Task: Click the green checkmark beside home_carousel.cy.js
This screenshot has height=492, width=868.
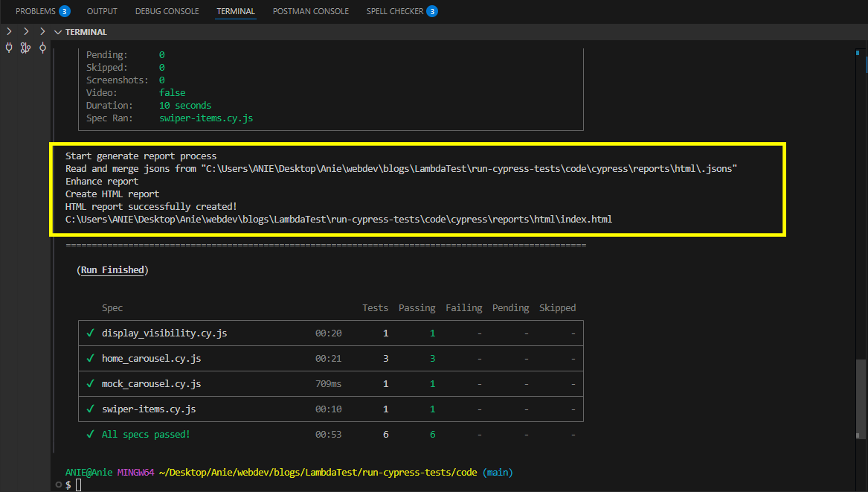Action: pyautogui.click(x=90, y=358)
